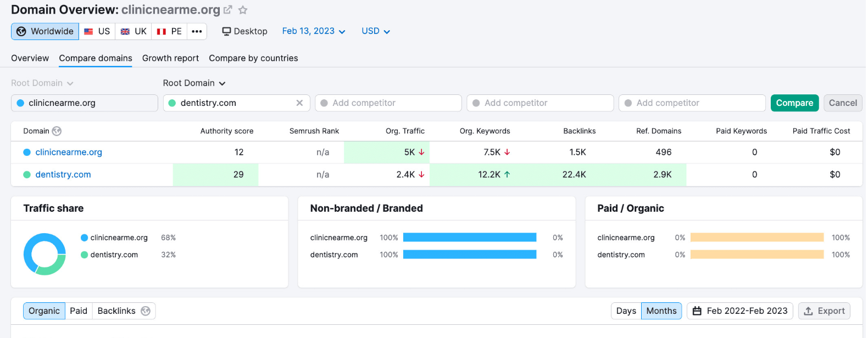Image resolution: width=868 pixels, height=338 pixels.
Task: Select the Compare domains tab
Action: click(96, 58)
